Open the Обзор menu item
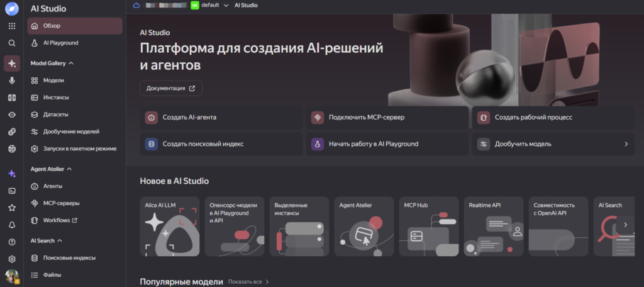644x287 pixels. click(x=75, y=26)
